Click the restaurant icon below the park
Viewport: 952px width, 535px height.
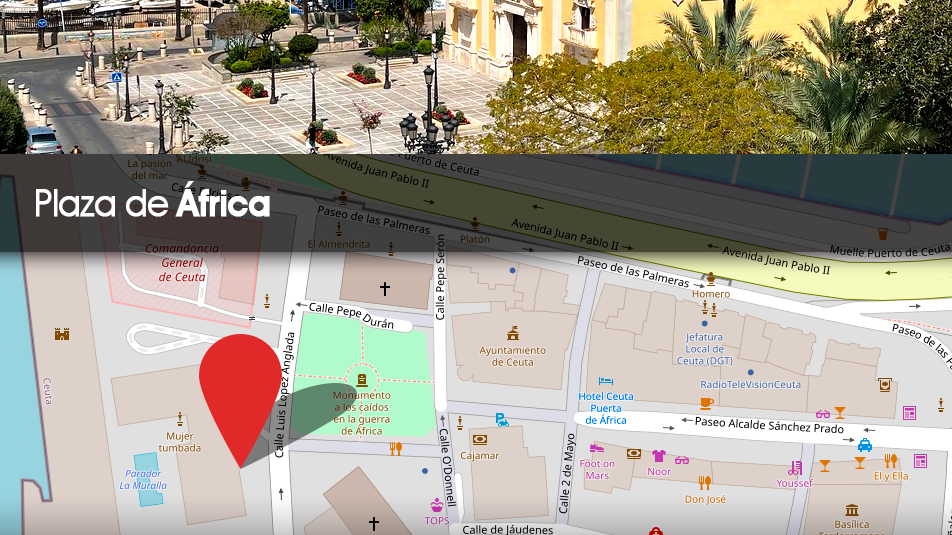point(396,449)
